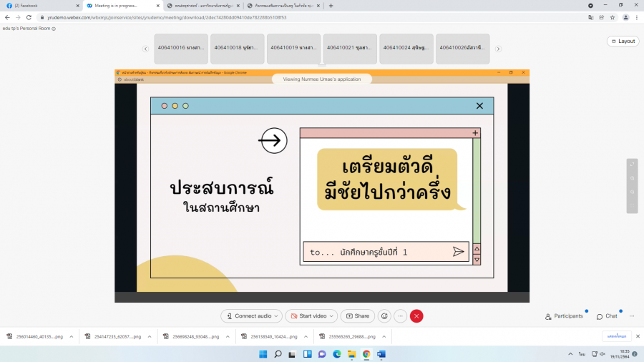This screenshot has width=644, height=362.
Task: Switch to the Facebook tab
Action: point(39,5)
